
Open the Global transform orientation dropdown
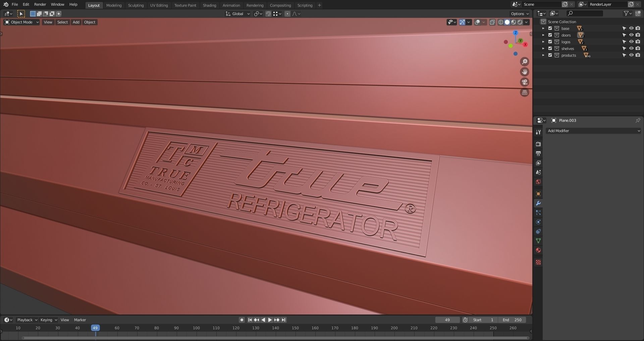tap(238, 14)
